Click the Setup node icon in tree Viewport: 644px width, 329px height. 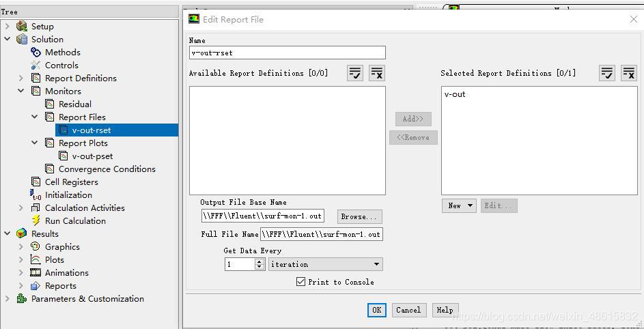tap(22, 27)
